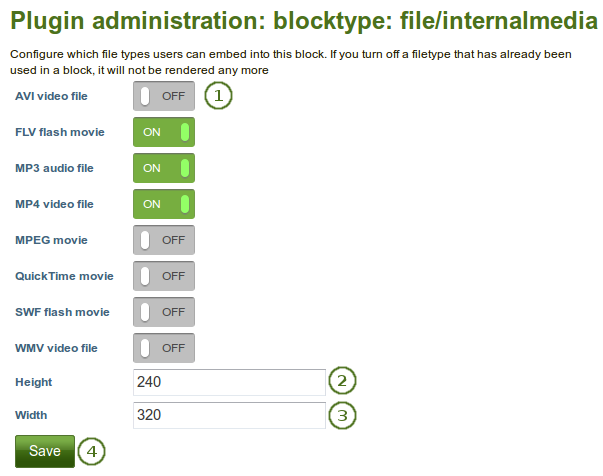Disable the MP3 audio file toggle
Image resolution: width=603 pixels, height=476 pixels.
164,168
